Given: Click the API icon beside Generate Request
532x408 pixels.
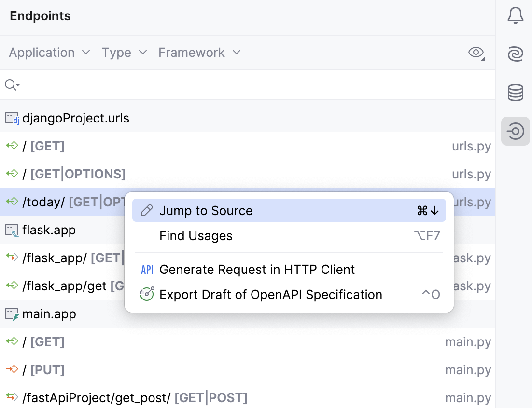Looking at the screenshot, I should [x=147, y=270].
